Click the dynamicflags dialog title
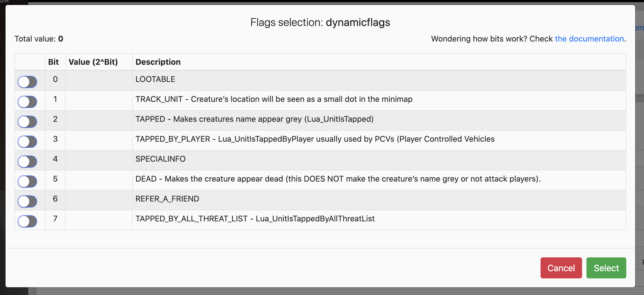Image resolution: width=644 pixels, height=295 pixels. point(320,22)
